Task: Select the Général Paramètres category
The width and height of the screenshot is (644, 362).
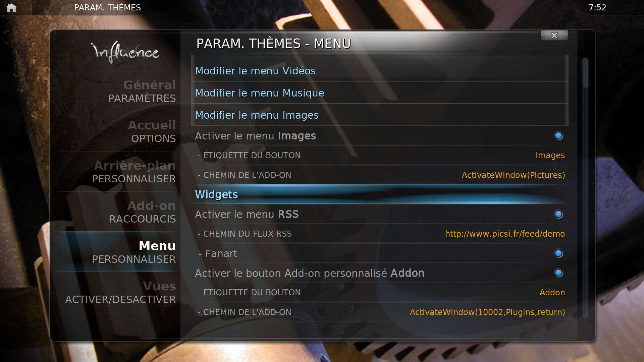Action: (x=117, y=91)
